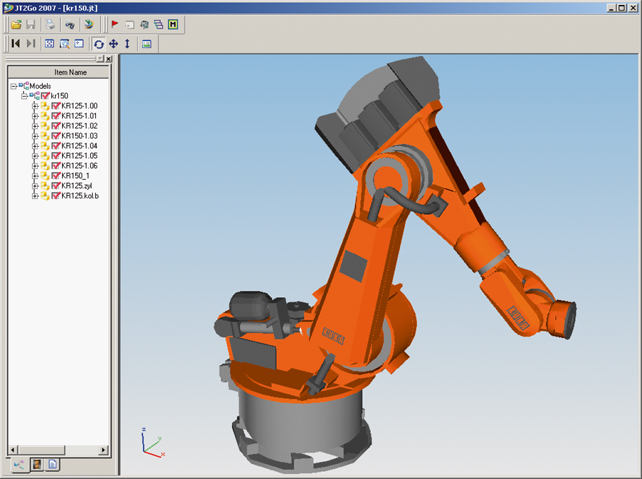The image size is (642, 479).
Task: Expand the KR125-1.05 node
Action: point(35,156)
